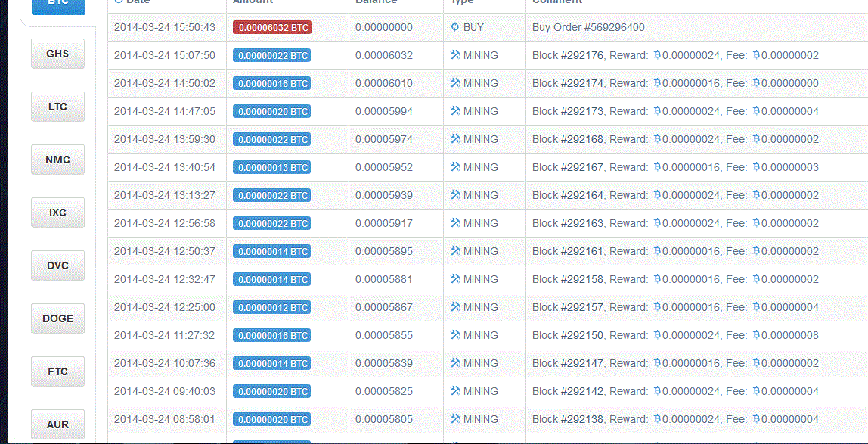Click the mining icon for block #292167 row

tap(455, 166)
